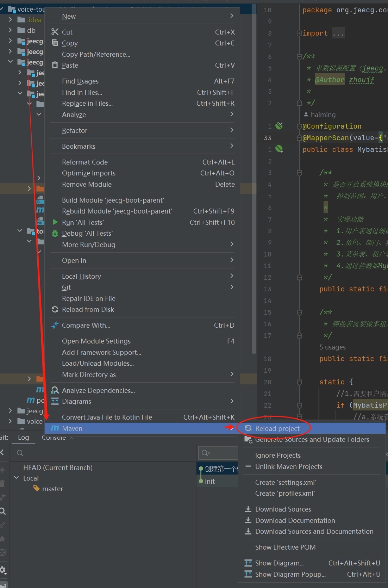Click the Compare With arrows icon
Screen dimensions: 388x588
[55, 325]
